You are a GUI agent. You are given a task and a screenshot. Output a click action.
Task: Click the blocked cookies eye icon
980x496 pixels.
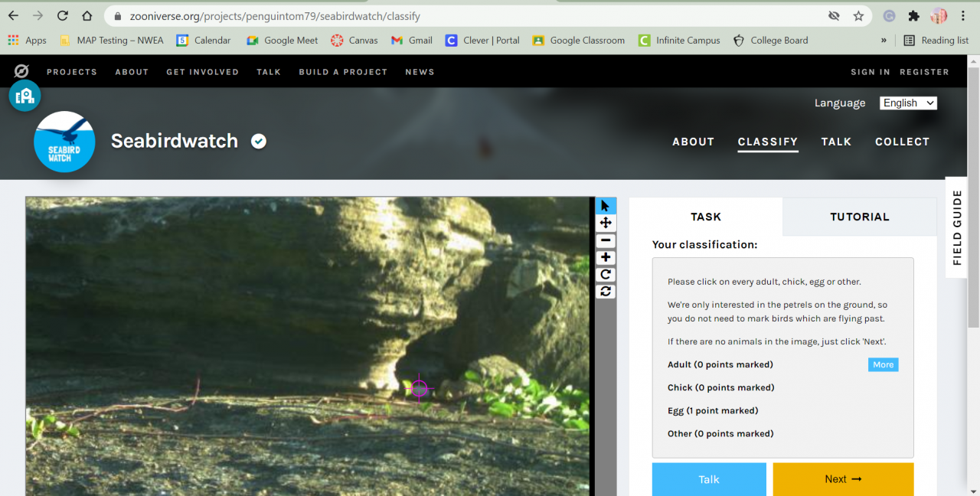pyautogui.click(x=834, y=16)
